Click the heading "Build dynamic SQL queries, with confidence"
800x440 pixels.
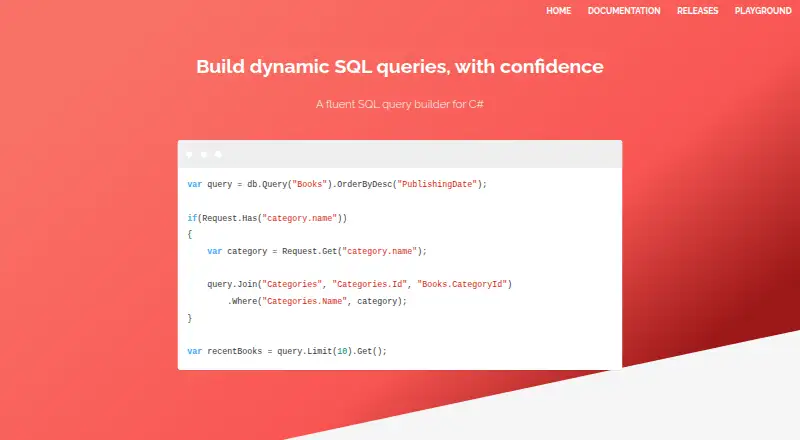(x=400, y=67)
